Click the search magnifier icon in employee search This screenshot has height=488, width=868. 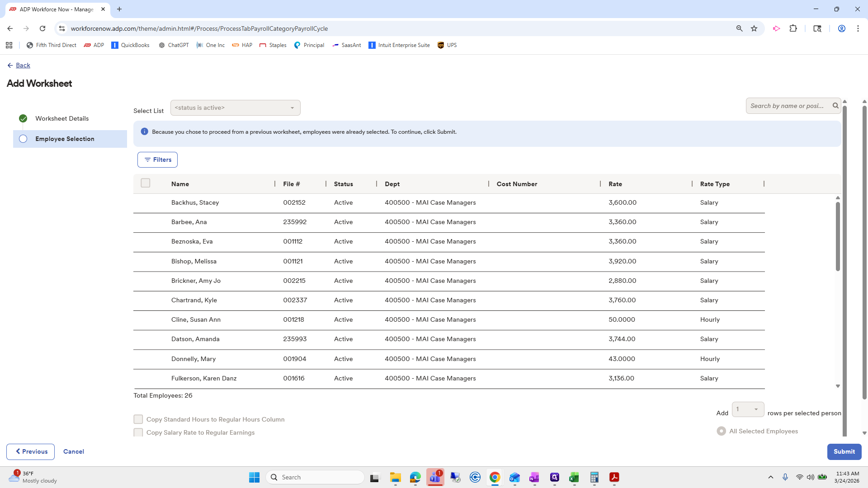tap(835, 106)
